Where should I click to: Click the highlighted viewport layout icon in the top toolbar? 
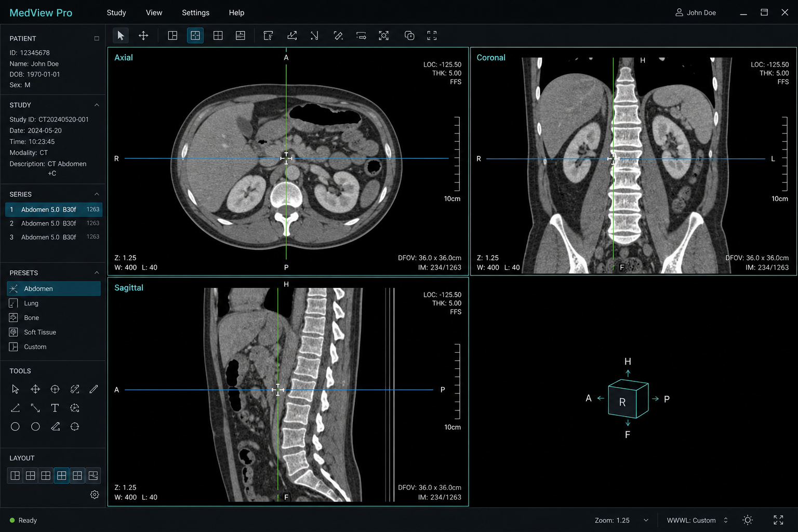pos(195,35)
